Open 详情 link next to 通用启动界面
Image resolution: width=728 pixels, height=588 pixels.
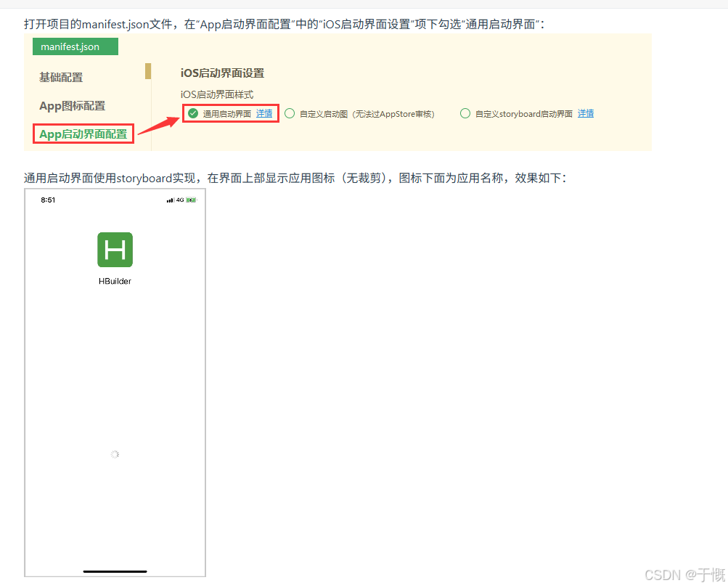[264, 113]
